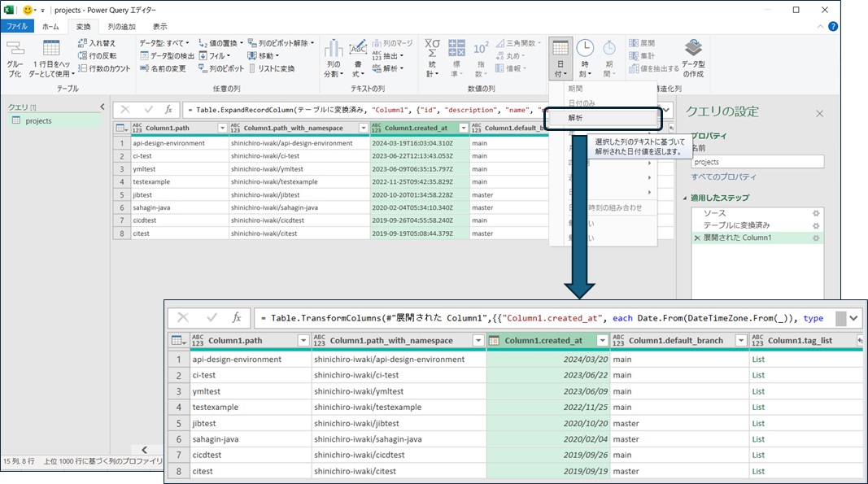Open the 時刻 (Time) dropdown in ribbon
Screen dimensions: 868x484
585,59
